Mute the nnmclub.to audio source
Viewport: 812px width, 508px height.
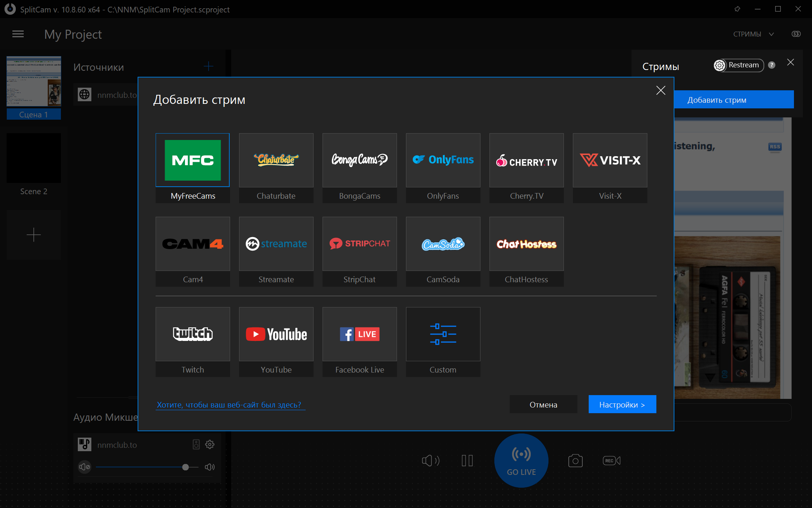[x=85, y=467]
